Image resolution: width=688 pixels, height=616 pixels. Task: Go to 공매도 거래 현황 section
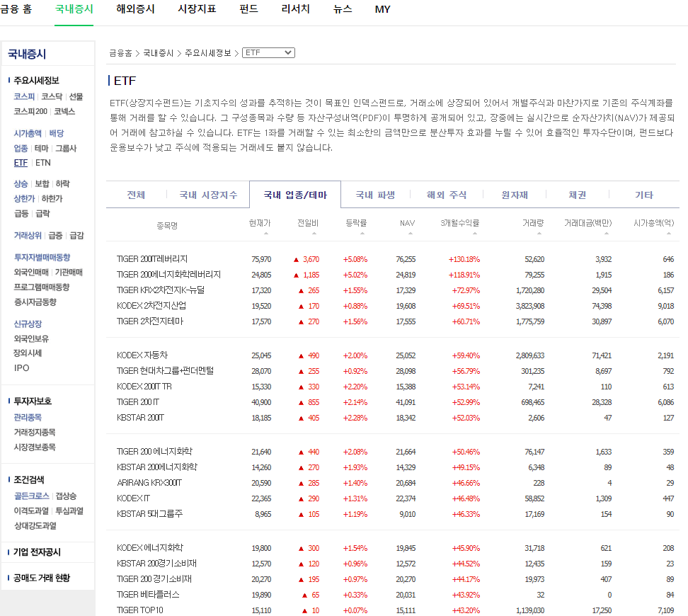42,578
